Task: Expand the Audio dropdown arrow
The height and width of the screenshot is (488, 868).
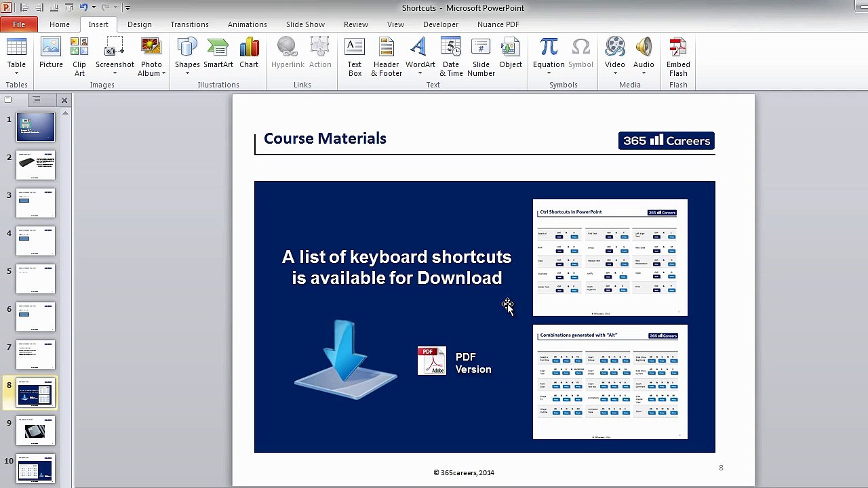Action: pyautogui.click(x=644, y=73)
